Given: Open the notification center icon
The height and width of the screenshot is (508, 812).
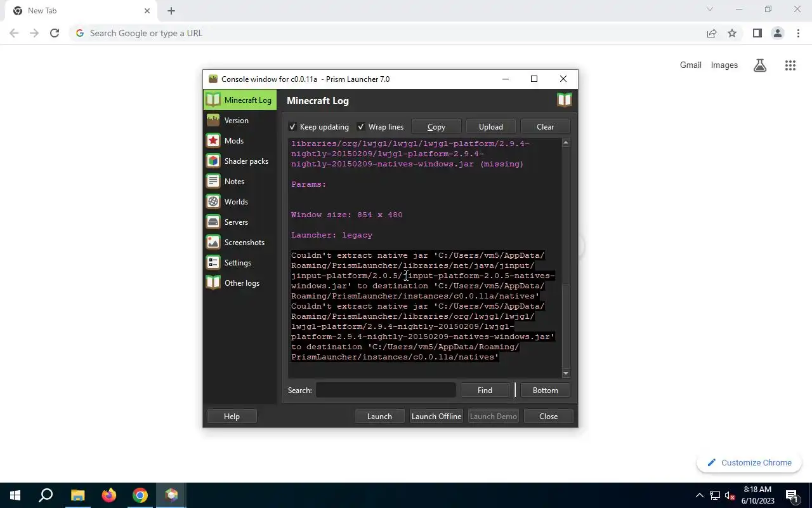Looking at the screenshot, I should (792, 495).
